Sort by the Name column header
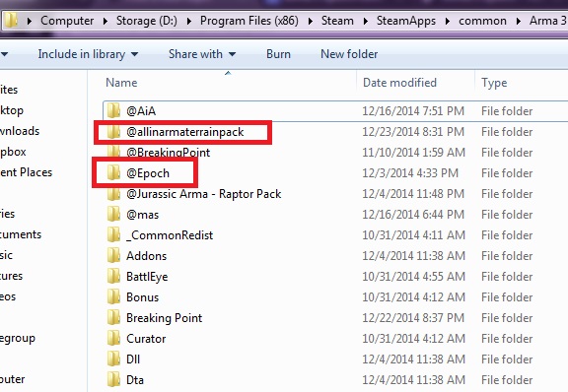 click(121, 83)
